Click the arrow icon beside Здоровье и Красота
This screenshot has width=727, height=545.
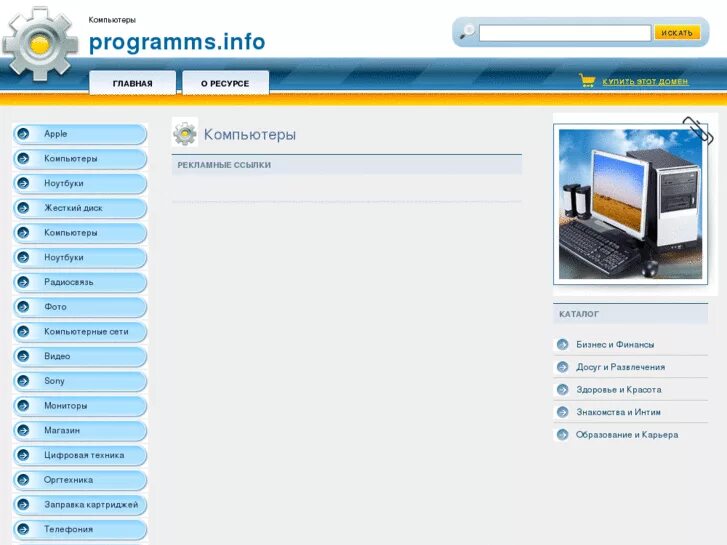(x=562, y=390)
